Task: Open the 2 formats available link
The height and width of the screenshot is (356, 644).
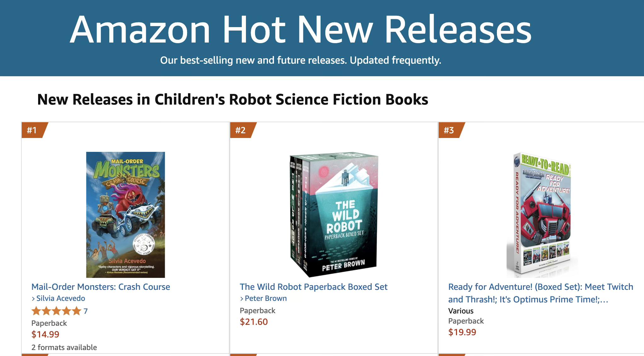Action: point(64,347)
